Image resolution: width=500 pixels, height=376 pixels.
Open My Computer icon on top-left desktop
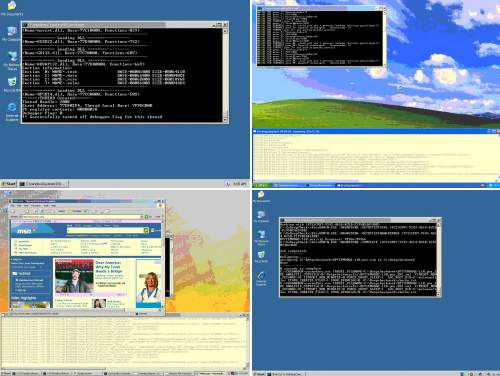pyautogui.click(x=12, y=32)
